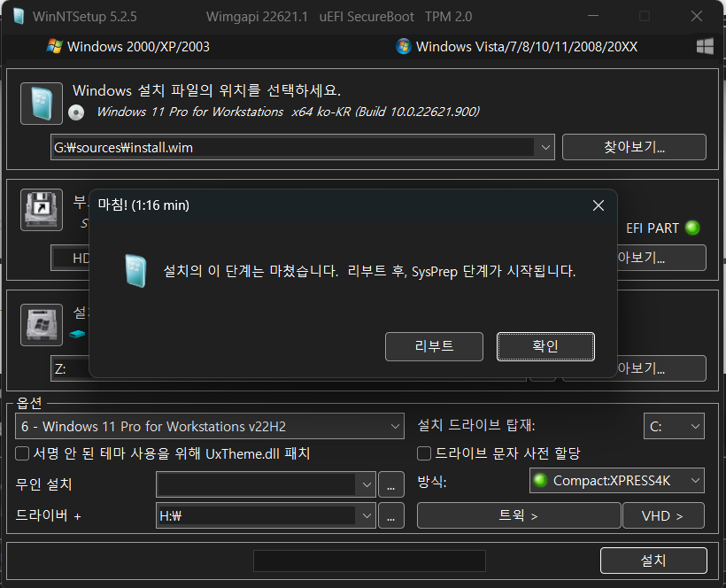Open the VHD > button

tap(663, 515)
